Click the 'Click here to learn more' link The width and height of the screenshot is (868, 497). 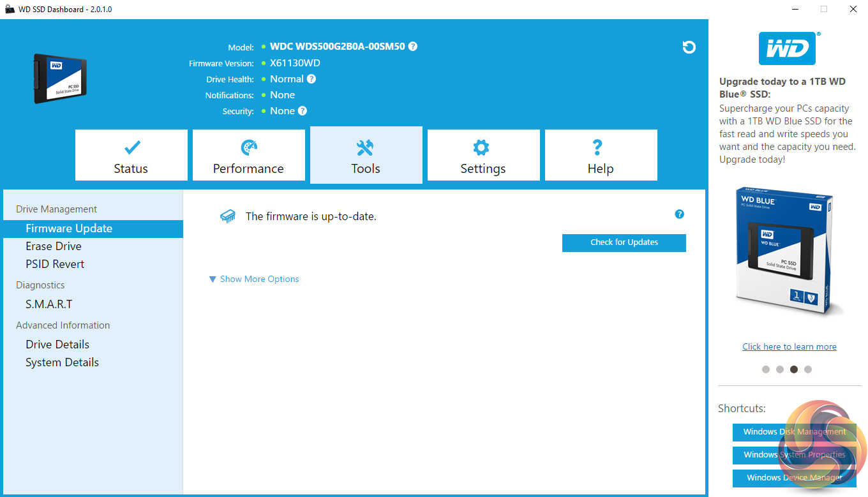(x=789, y=346)
